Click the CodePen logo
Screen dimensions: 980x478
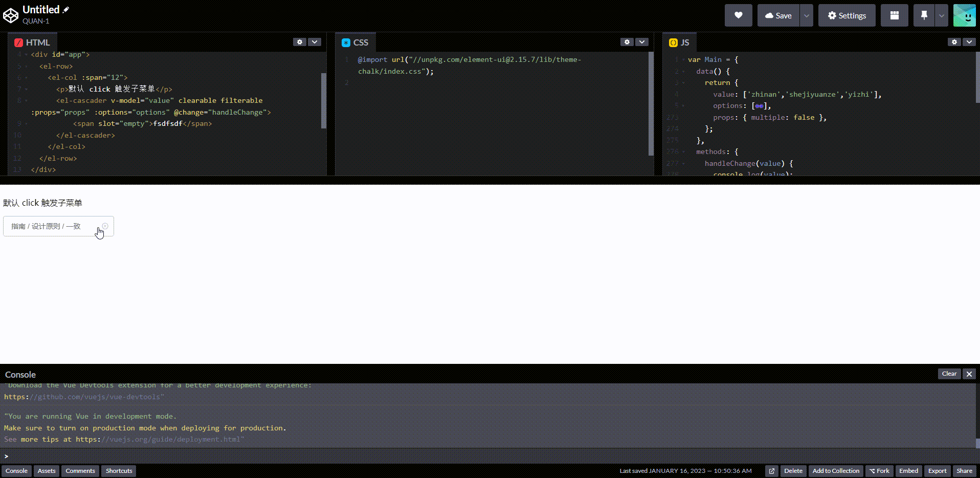[11, 15]
